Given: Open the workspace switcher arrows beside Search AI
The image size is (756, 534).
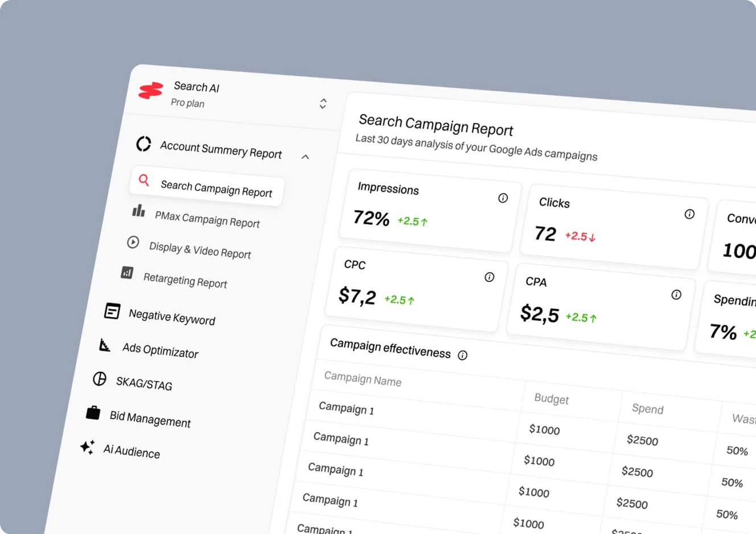Looking at the screenshot, I should (323, 104).
